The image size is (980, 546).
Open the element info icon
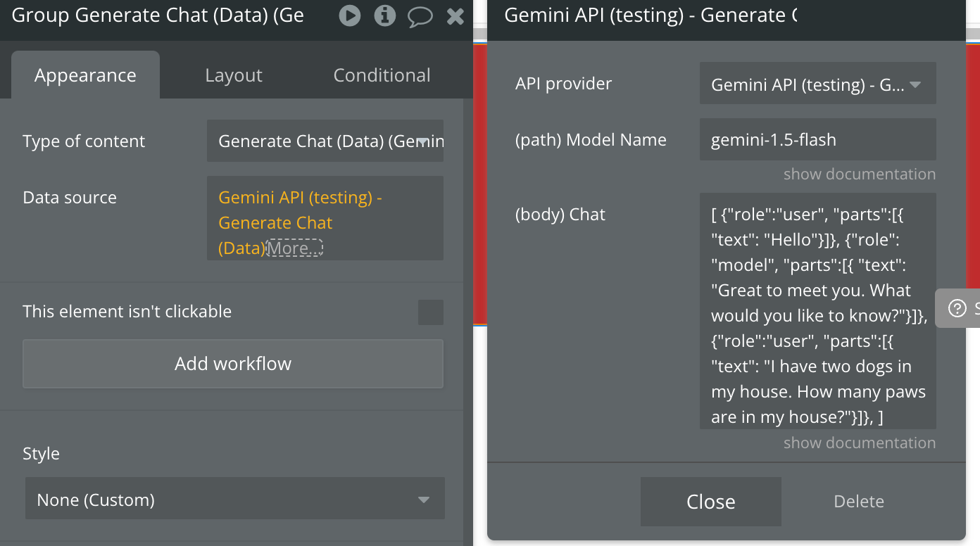[x=384, y=15]
